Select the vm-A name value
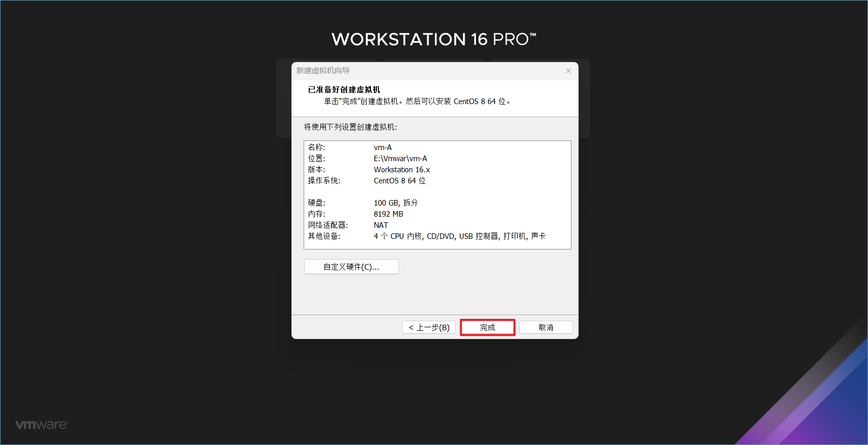 point(383,147)
